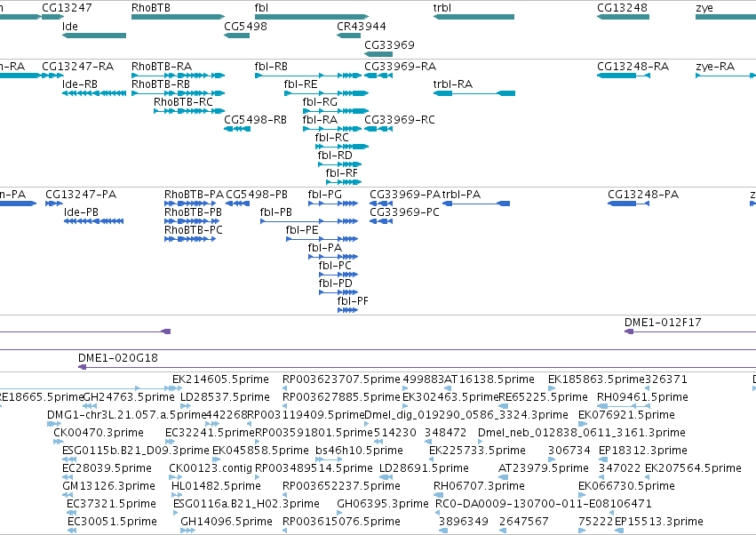756x535 pixels.
Task: Select the DME1-012F17 clone label
Action: coord(663,323)
